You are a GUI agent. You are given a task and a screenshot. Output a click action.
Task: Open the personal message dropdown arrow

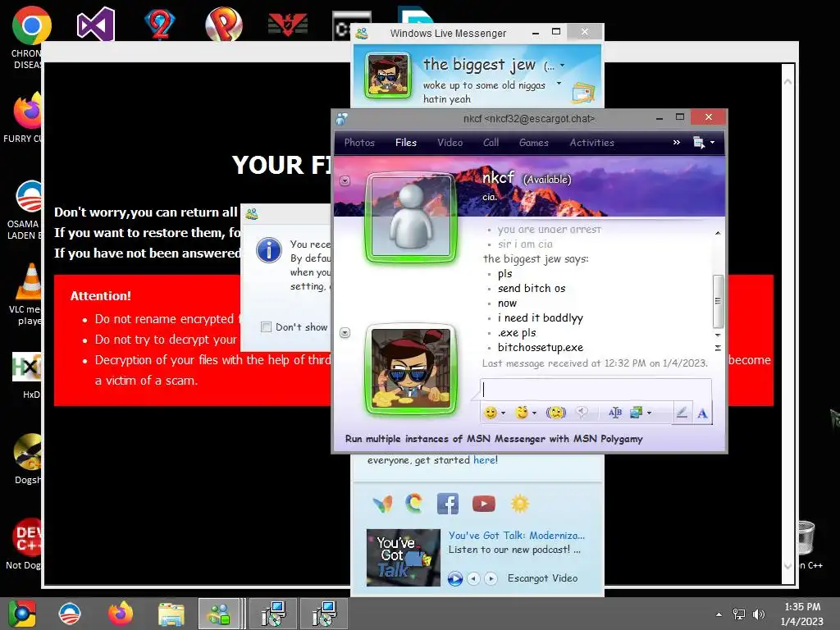[559, 83]
